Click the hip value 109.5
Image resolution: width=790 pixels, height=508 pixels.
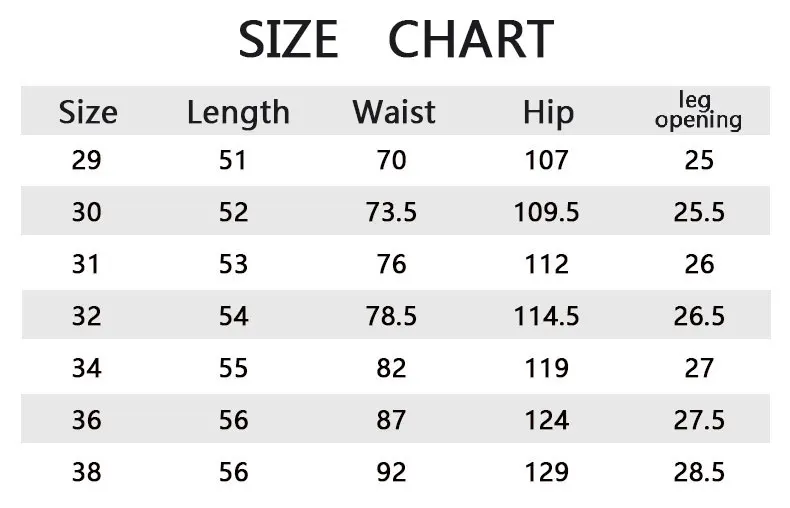click(x=546, y=212)
